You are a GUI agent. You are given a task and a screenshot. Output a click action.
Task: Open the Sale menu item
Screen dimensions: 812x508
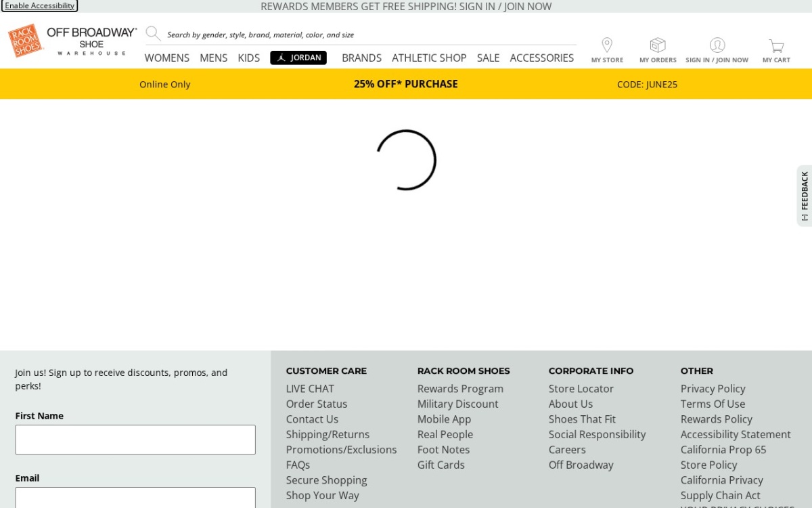pos(488,58)
